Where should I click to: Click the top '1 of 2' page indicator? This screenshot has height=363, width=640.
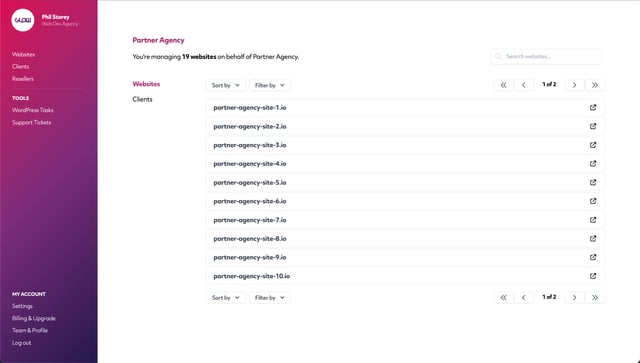click(x=549, y=84)
